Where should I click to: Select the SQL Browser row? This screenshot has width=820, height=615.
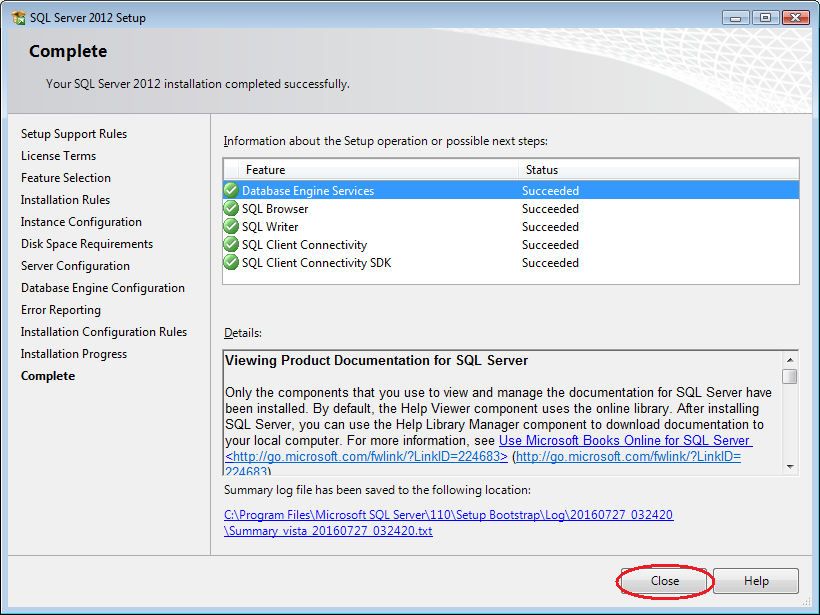point(511,209)
